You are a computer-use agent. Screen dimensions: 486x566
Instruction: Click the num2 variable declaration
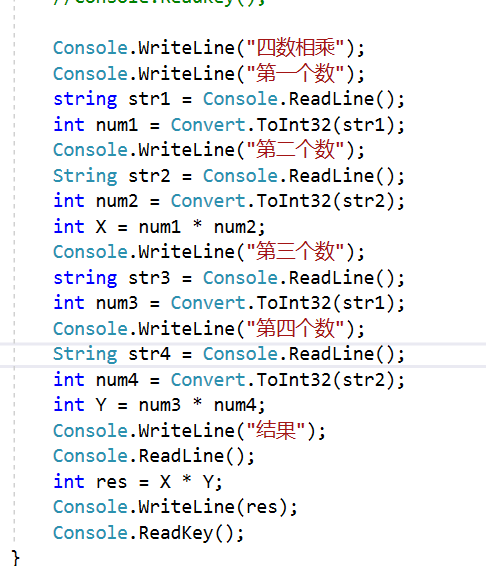pyautogui.click(x=117, y=201)
